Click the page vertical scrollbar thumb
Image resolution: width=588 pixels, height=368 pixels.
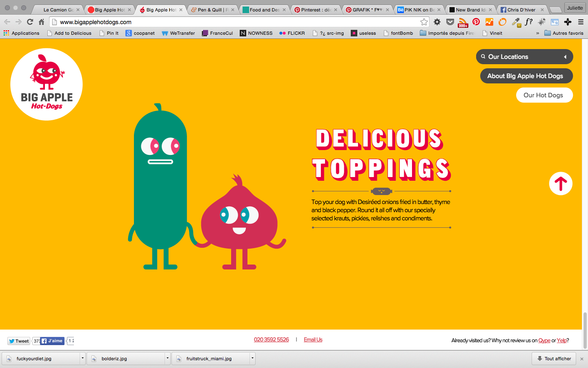tap(585, 330)
